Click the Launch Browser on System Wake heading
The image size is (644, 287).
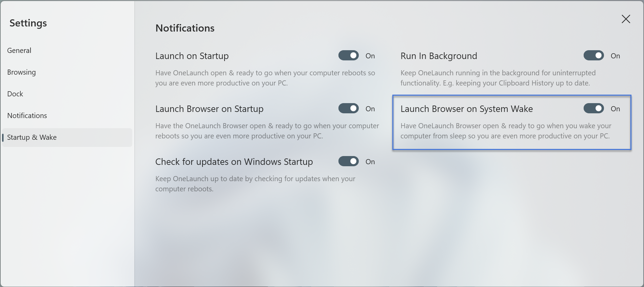[x=467, y=109]
